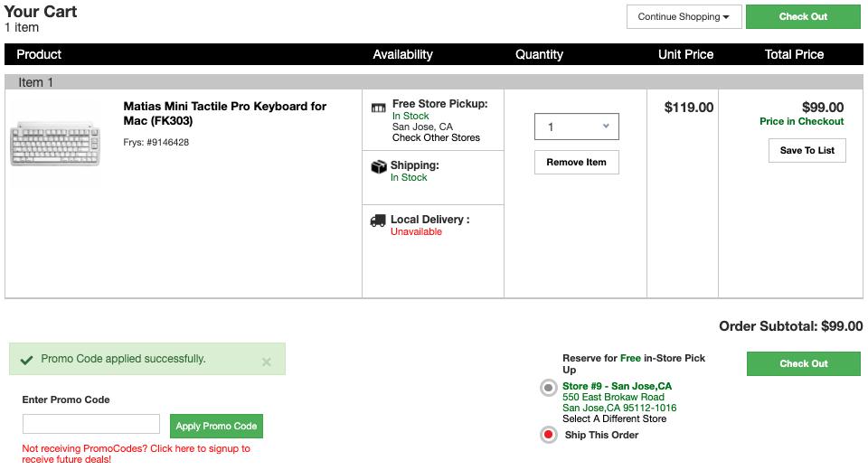The width and height of the screenshot is (868, 470).
Task: Click the top Check Out button
Action: pyautogui.click(x=803, y=16)
